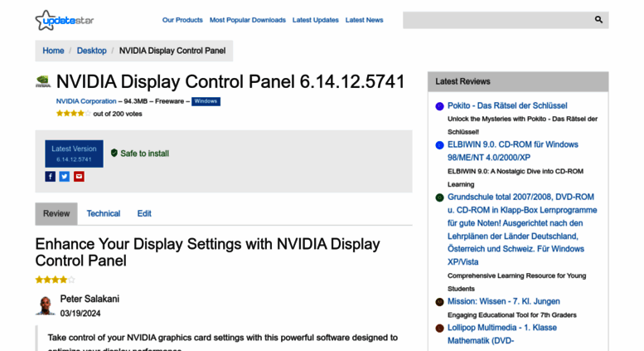644x351 pixels.
Task: Click the review date 03/19/2024
Action: click(x=80, y=314)
